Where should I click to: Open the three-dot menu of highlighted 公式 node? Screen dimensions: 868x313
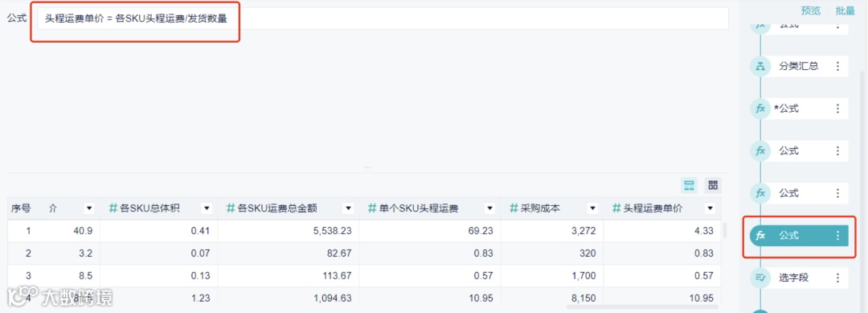coord(837,236)
